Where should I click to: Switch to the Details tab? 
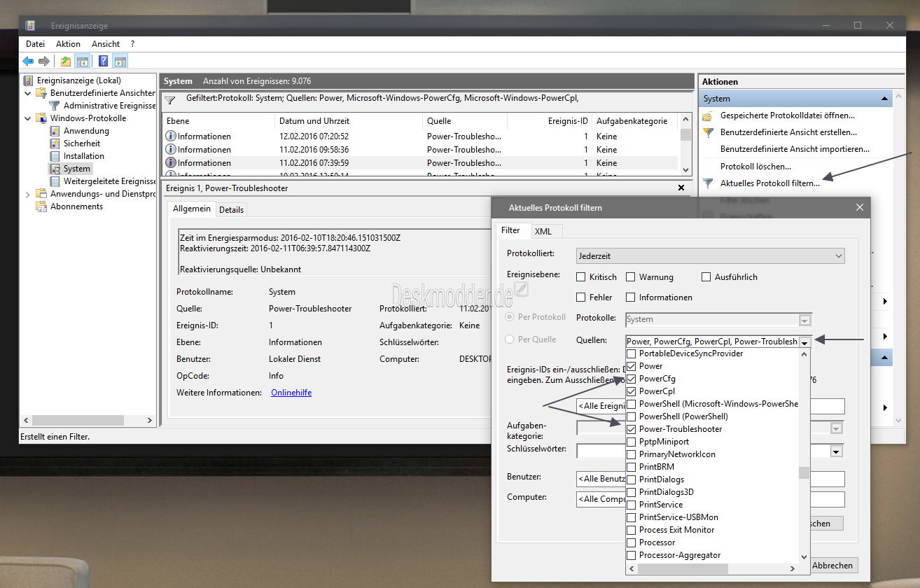(x=232, y=209)
